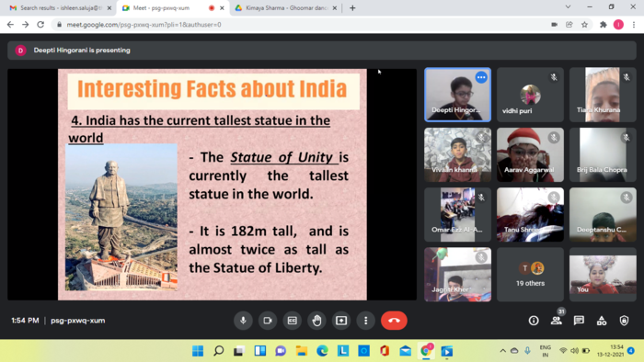Switch to Gmail Search results tab
Viewport: 644px width, 362px height.
(61, 7)
